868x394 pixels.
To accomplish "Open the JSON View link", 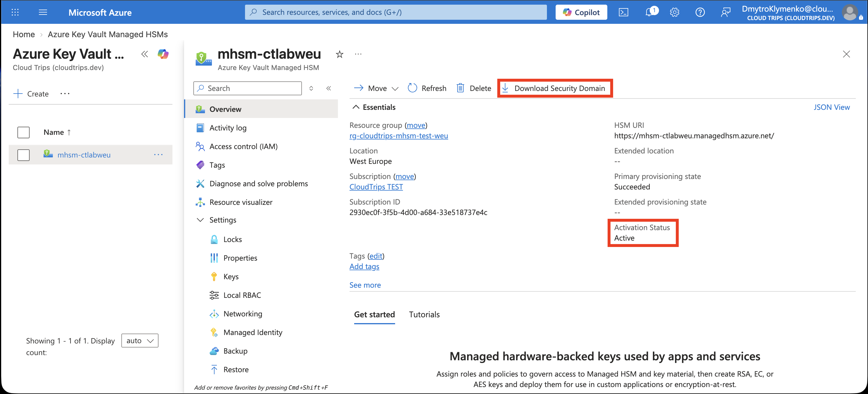I will (832, 107).
